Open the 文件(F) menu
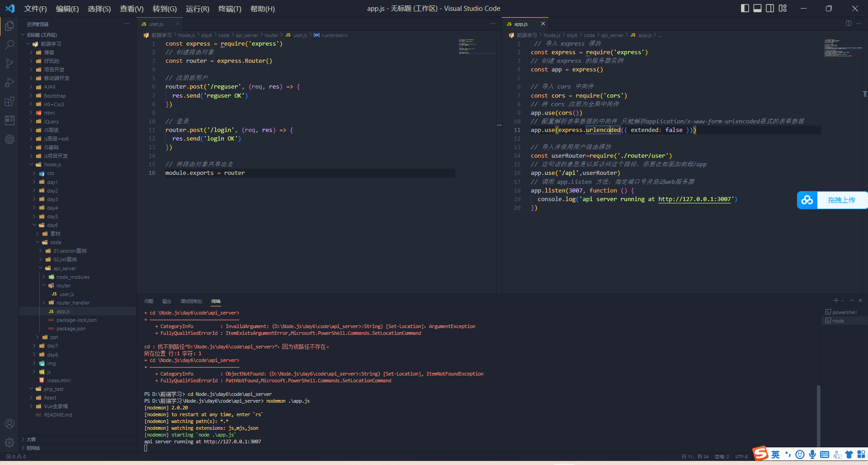868x465 pixels. 35,9
